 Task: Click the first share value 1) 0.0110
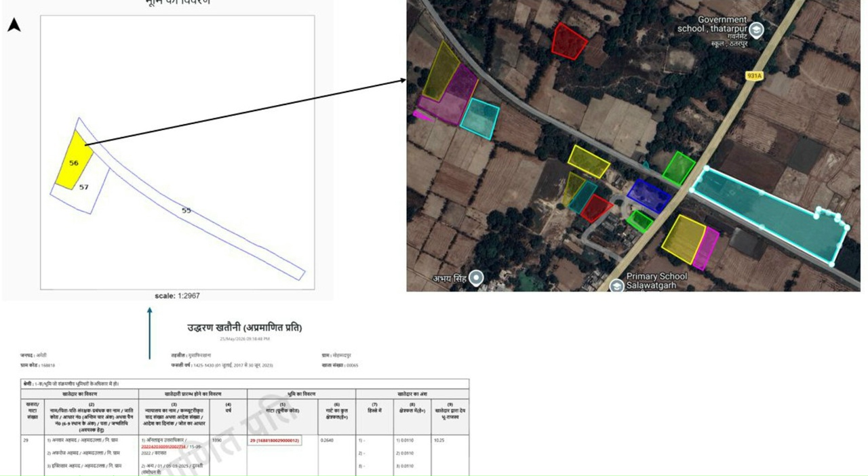pos(405,441)
